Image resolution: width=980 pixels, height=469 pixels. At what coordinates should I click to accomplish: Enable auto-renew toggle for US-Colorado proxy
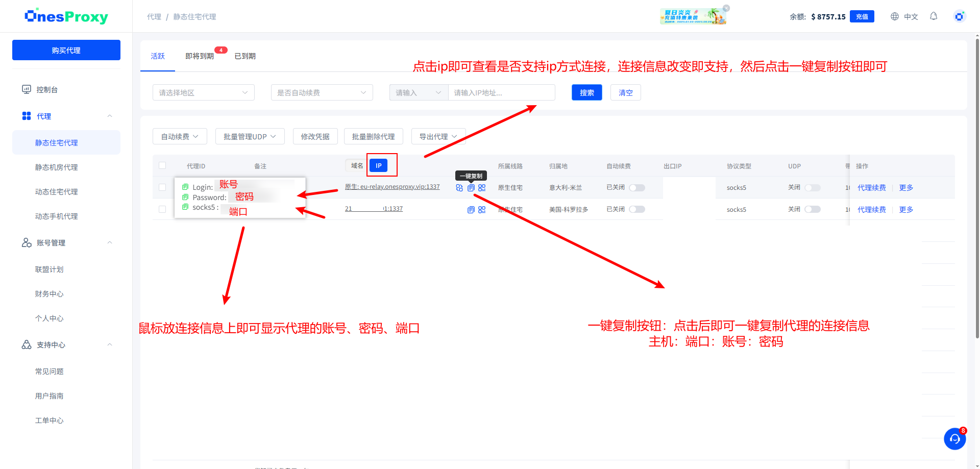tap(637, 209)
